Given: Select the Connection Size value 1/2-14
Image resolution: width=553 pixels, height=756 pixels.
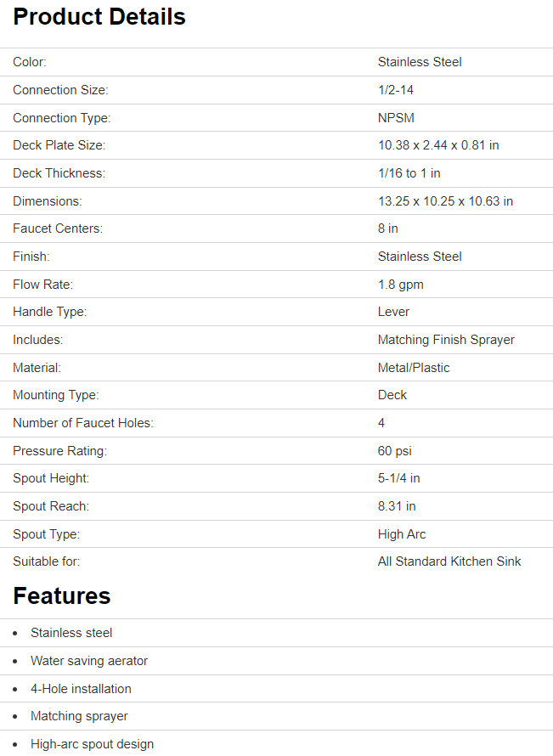Looking at the screenshot, I should (396, 90).
